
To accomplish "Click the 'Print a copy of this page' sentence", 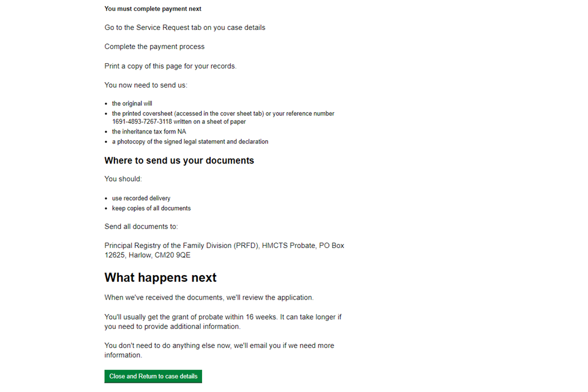I will (170, 66).
